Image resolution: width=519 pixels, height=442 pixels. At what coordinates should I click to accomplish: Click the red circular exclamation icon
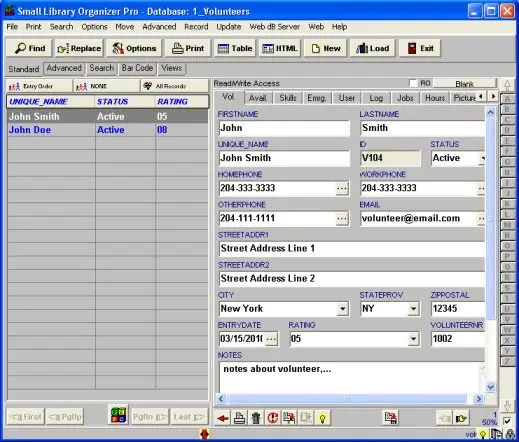tap(272, 418)
